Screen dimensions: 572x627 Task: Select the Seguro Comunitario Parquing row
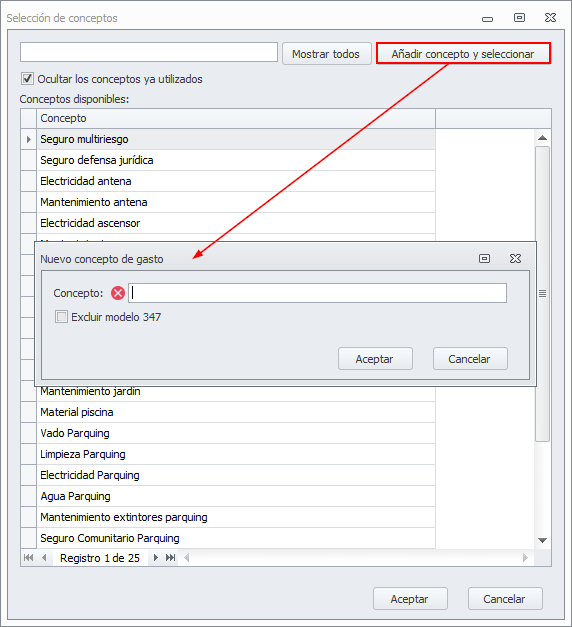[236, 538]
